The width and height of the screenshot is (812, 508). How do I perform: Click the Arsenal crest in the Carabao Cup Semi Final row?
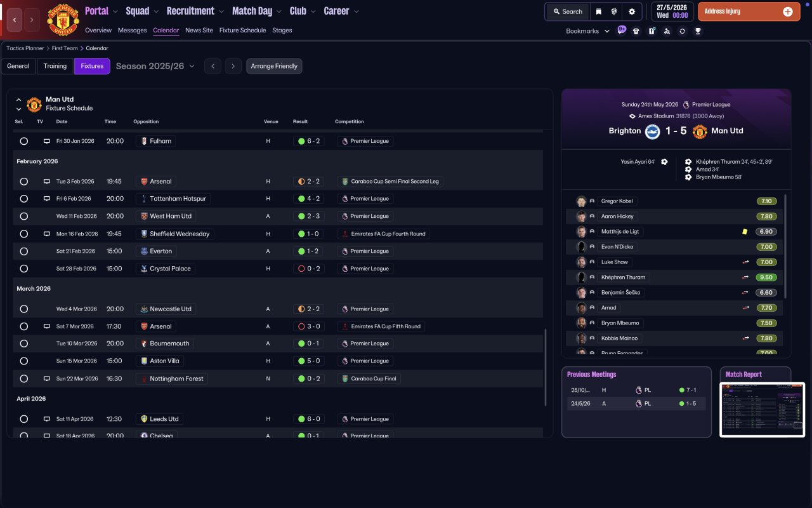144,182
